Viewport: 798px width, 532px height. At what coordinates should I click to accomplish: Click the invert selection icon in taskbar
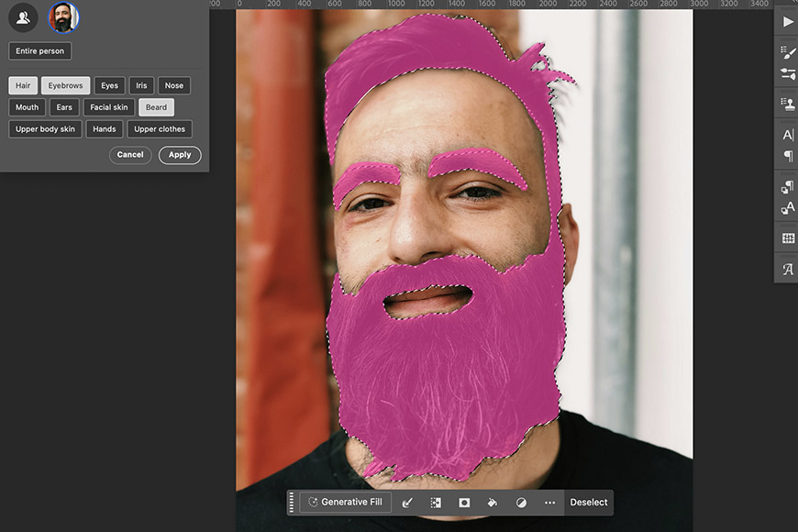[x=436, y=503]
